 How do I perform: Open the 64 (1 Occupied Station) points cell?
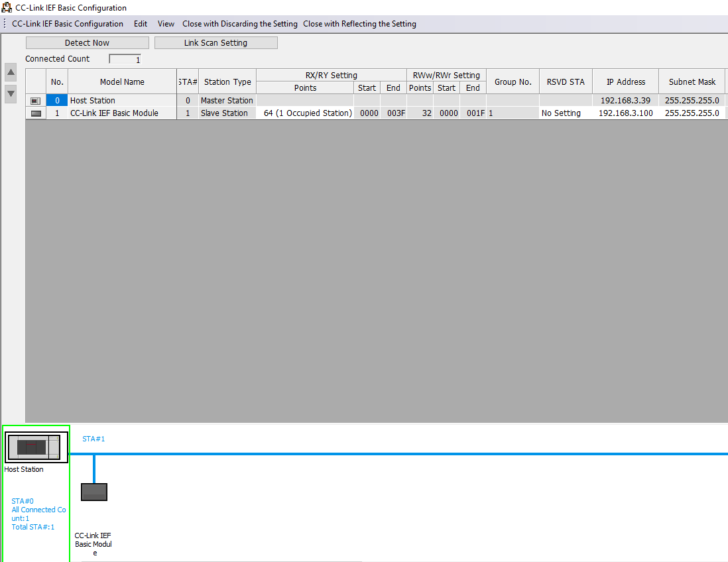pos(305,113)
